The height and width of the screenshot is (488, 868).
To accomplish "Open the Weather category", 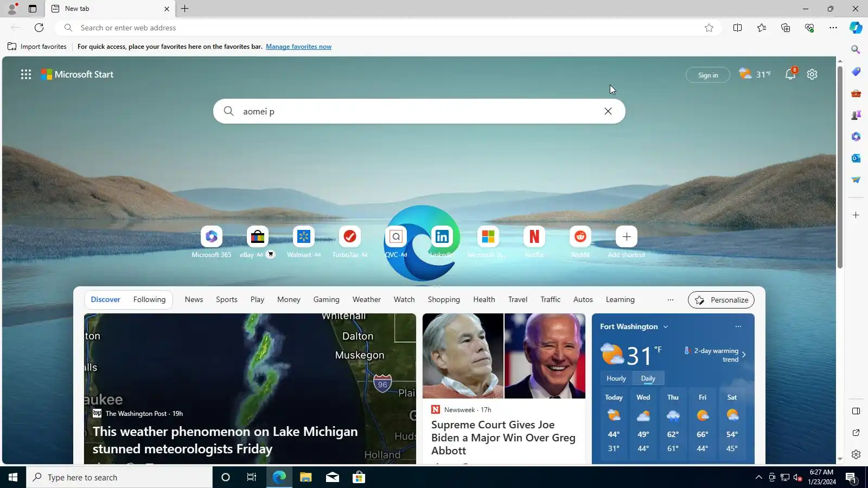I will coord(367,300).
